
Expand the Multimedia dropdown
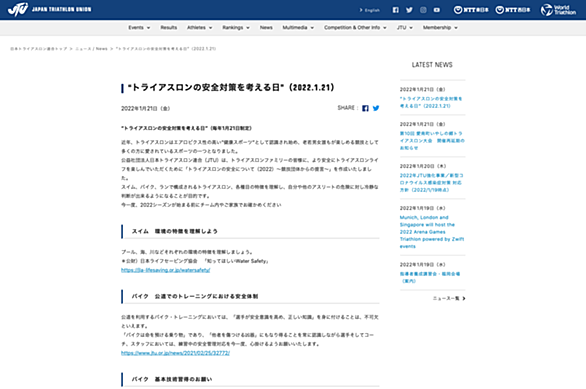[298, 28]
